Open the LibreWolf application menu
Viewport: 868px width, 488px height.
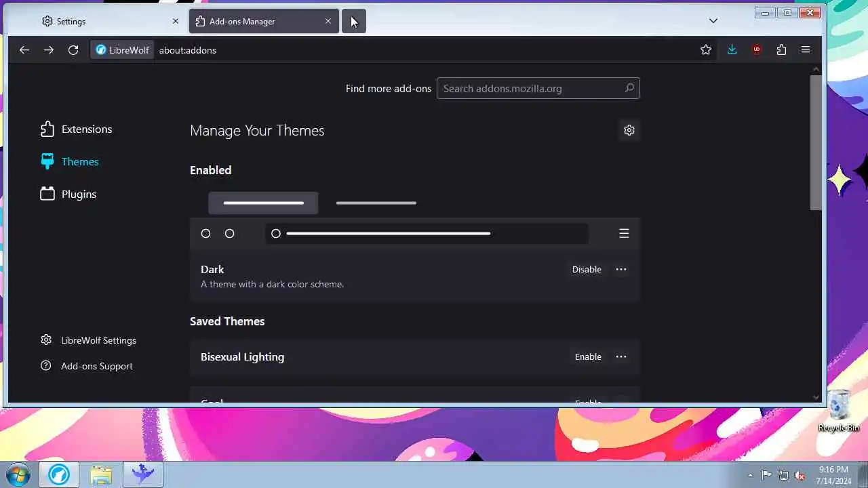tap(806, 49)
